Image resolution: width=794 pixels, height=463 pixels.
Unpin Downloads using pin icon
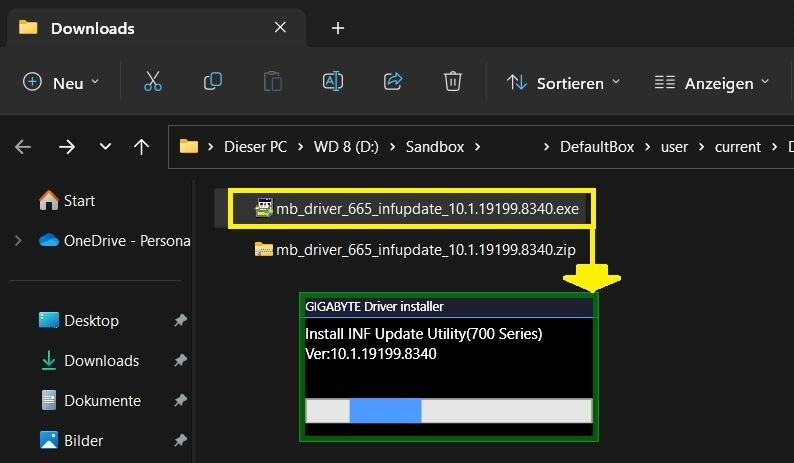pos(180,360)
